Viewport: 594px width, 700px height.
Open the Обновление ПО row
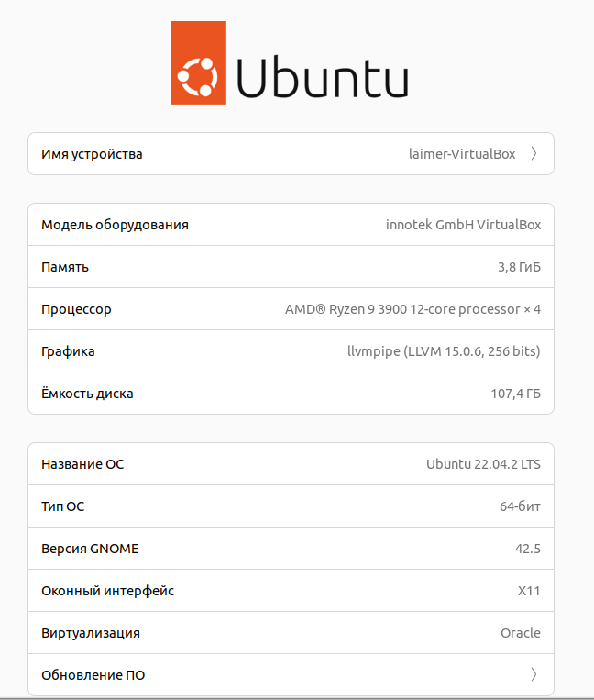[x=291, y=674]
